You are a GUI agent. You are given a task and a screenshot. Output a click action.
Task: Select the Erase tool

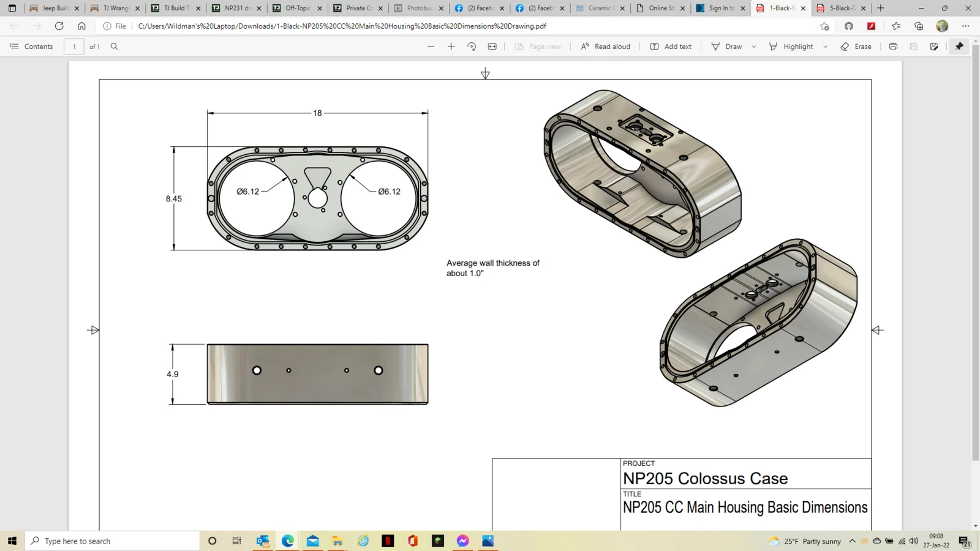click(x=856, y=47)
